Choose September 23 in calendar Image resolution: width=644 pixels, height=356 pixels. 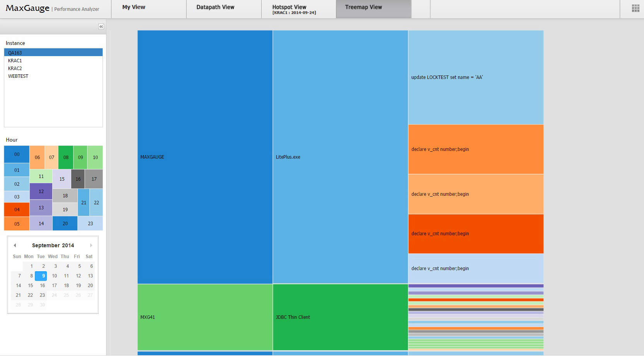click(x=41, y=295)
